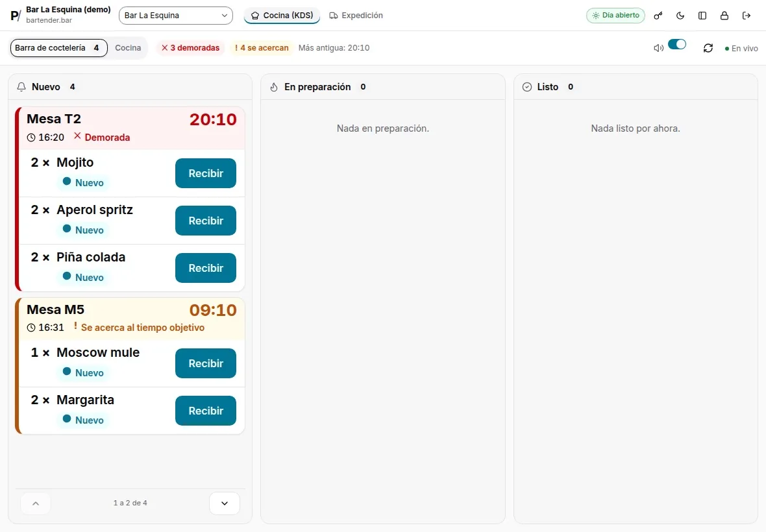Filter by 3 demoradas badge
The width and height of the screenshot is (766, 532).
pyautogui.click(x=190, y=48)
